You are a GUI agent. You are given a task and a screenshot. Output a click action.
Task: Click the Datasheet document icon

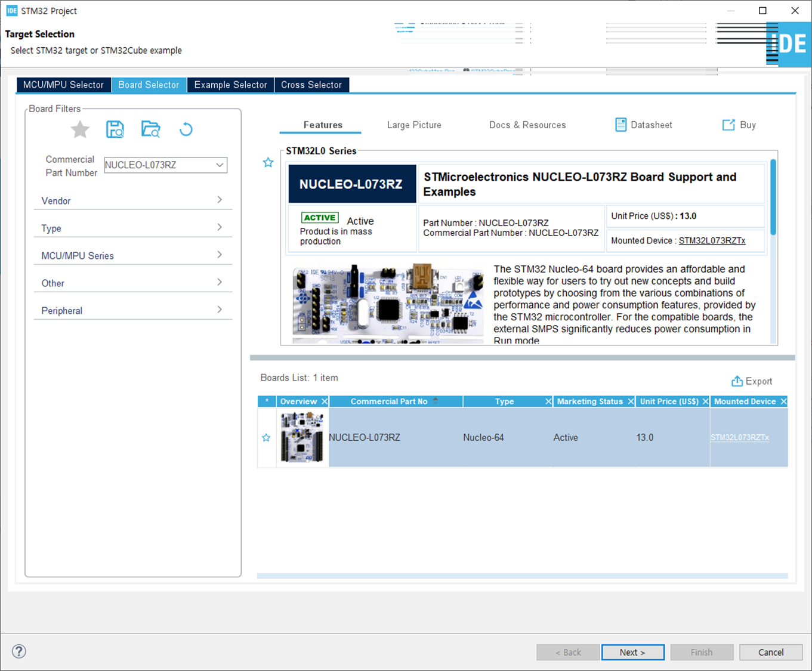(x=620, y=125)
